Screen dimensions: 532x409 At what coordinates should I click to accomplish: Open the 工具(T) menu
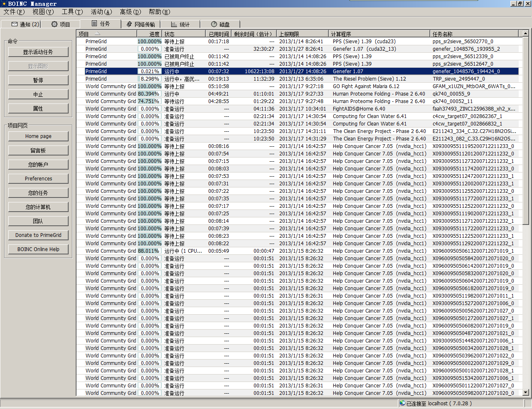tap(72, 12)
